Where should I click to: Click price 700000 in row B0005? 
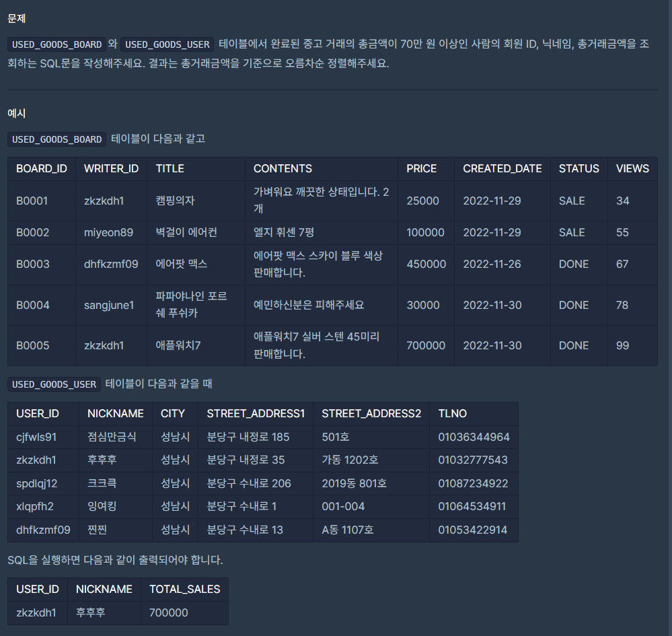tap(426, 346)
